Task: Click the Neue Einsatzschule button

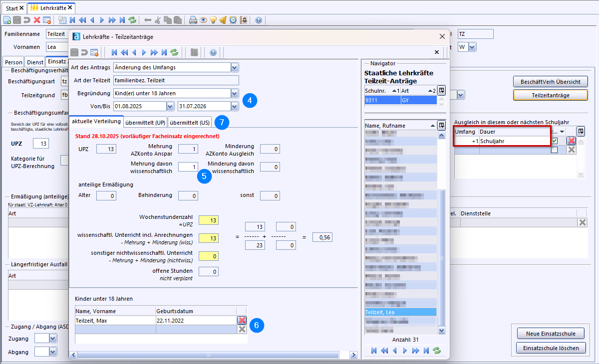Action: pos(550,334)
